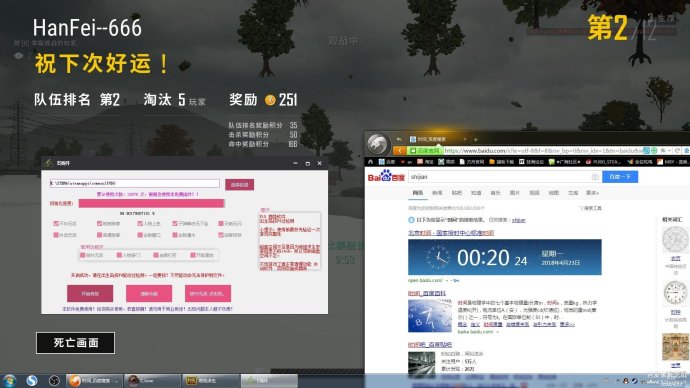
Task: Toggle first checkbox in the grouped options box
Action: pos(82,255)
